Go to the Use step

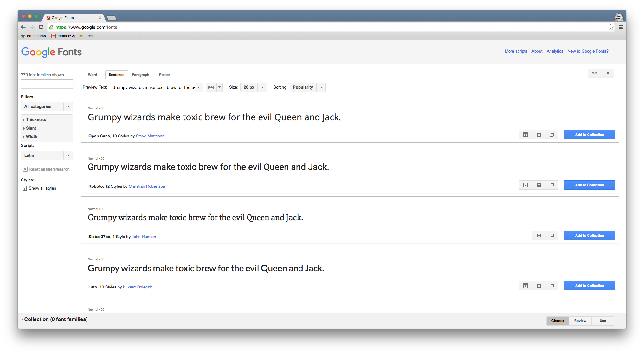pyautogui.click(x=602, y=321)
